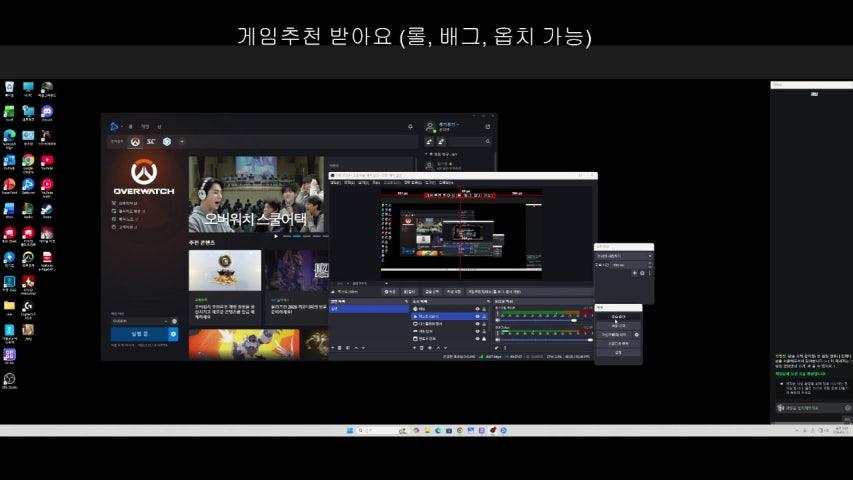The width and height of the screenshot is (853, 480).
Task: Open Google Chrome desktop shortcut
Action: coord(28,162)
